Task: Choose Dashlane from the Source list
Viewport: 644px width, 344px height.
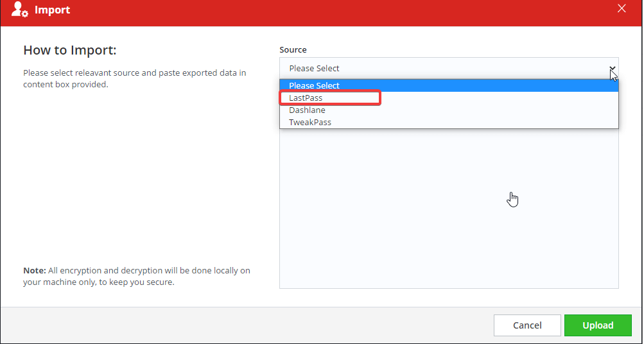Action: [x=449, y=110]
